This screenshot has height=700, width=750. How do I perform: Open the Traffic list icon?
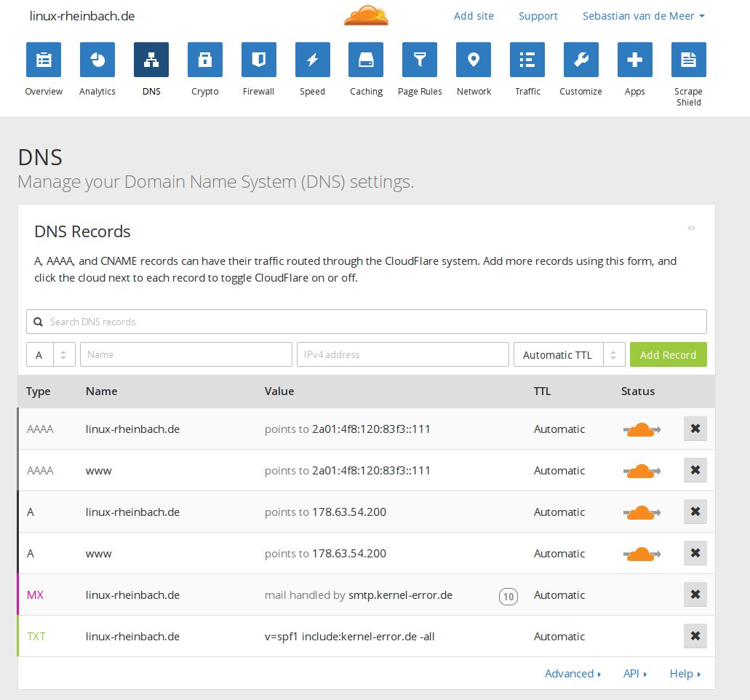[527, 60]
